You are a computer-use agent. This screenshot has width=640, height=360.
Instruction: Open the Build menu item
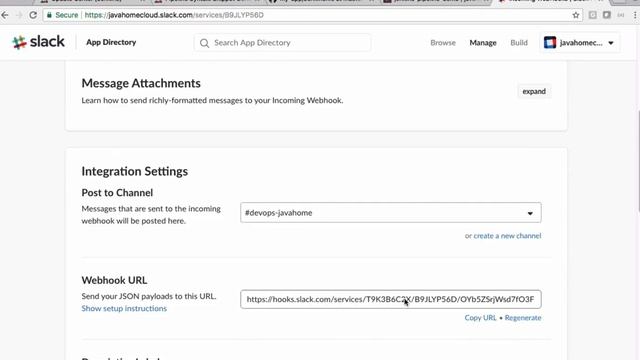coord(519,42)
